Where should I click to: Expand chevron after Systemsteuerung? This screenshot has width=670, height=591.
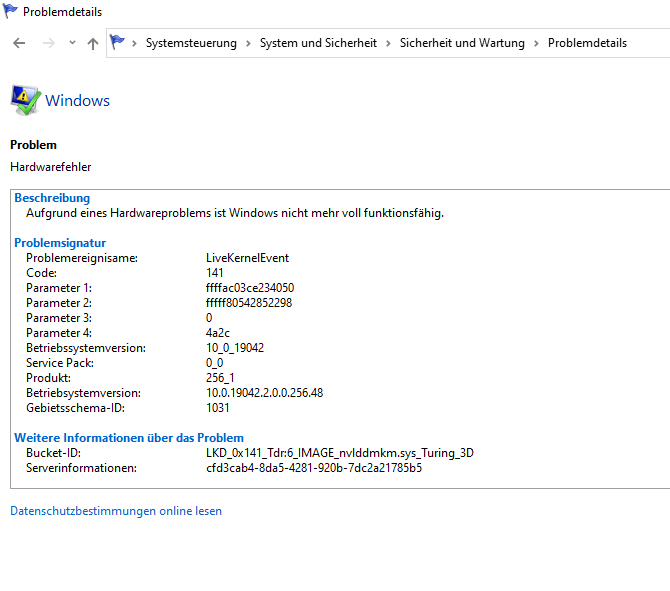(x=248, y=43)
